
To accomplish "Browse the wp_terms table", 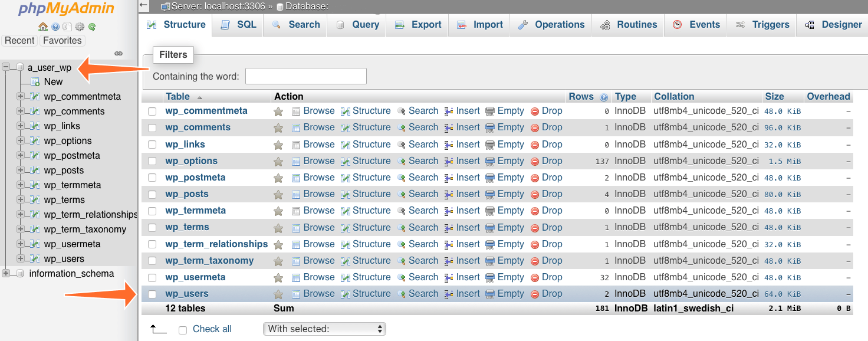I will [318, 227].
